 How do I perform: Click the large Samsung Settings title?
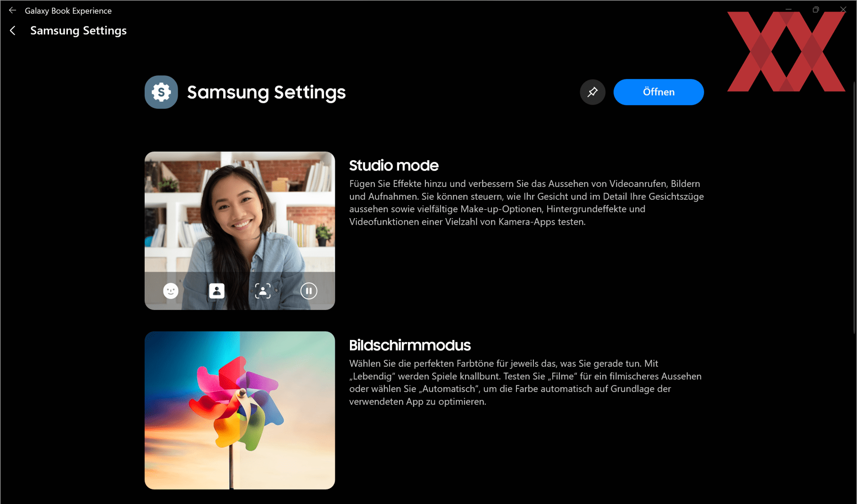coord(266,92)
